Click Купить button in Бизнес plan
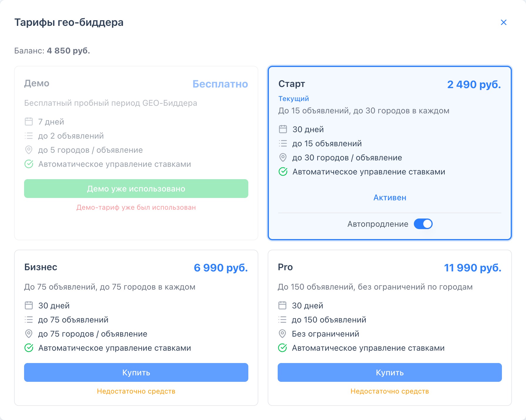526x420 pixels. [x=136, y=372]
